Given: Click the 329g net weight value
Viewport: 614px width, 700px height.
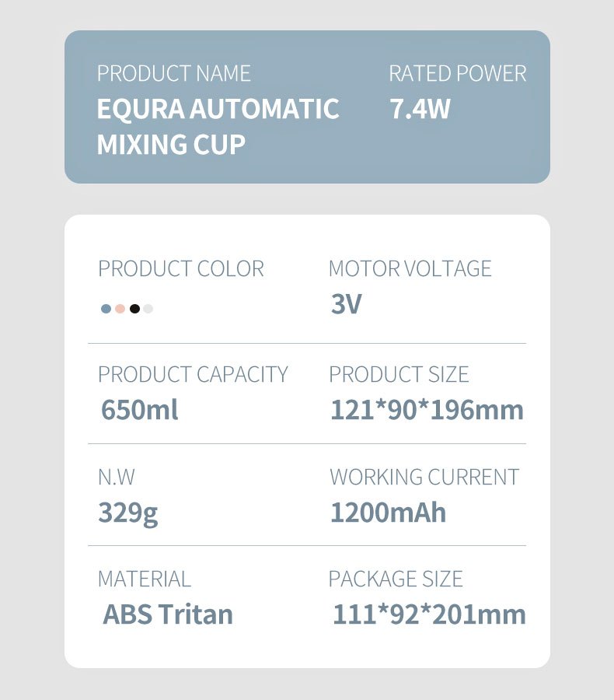Looking at the screenshot, I should [127, 513].
